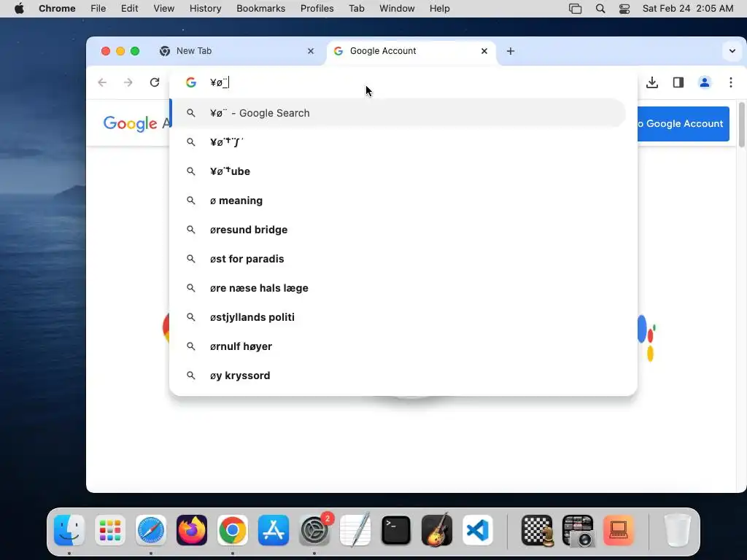Select the '¥ø¨ - Google Search' suggestion
The image size is (747, 560).
click(398, 113)
